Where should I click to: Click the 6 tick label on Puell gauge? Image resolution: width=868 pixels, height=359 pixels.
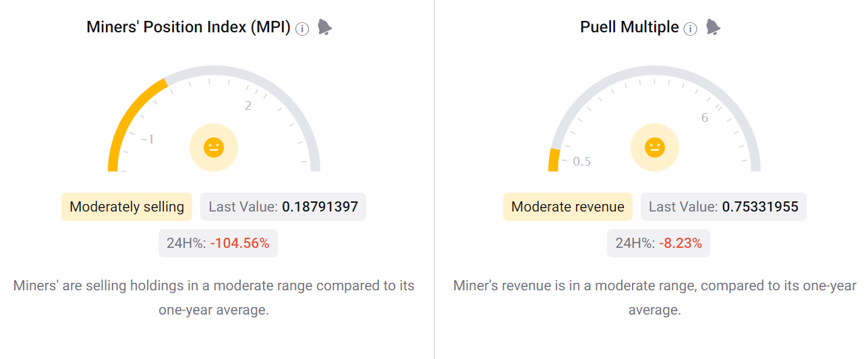point(705,118)
